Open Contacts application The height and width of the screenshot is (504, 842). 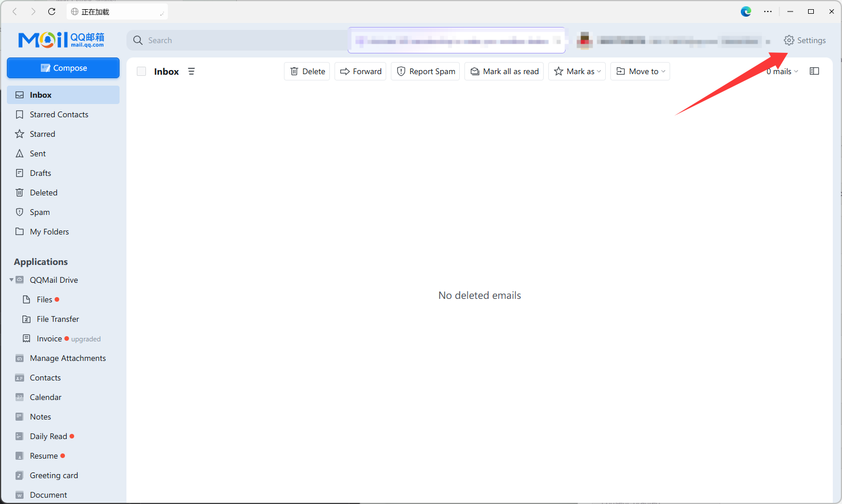(x=63, y=378)
